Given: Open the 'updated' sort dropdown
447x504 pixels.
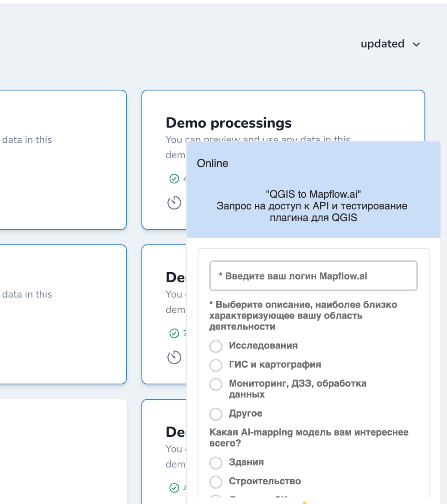Looking at the screenshot, I should 390,44.
